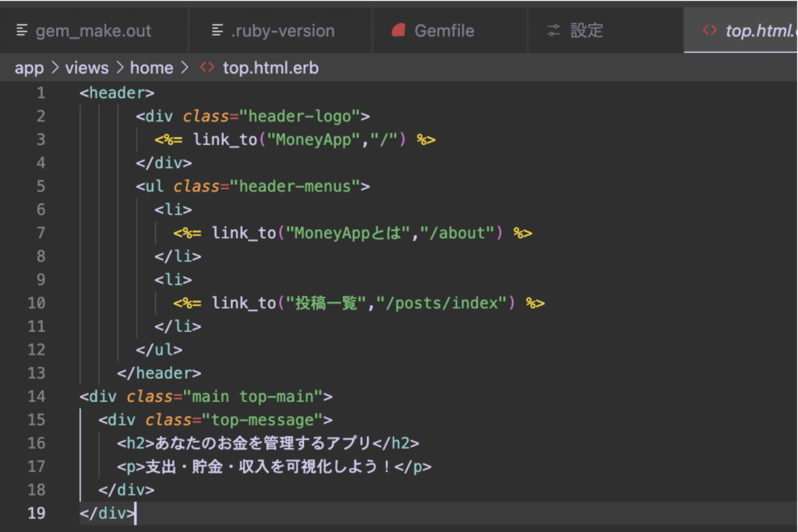Click the top.html.erb breadcrumb file name
This screenshot has width=798, height=532.
pos(270,68)
